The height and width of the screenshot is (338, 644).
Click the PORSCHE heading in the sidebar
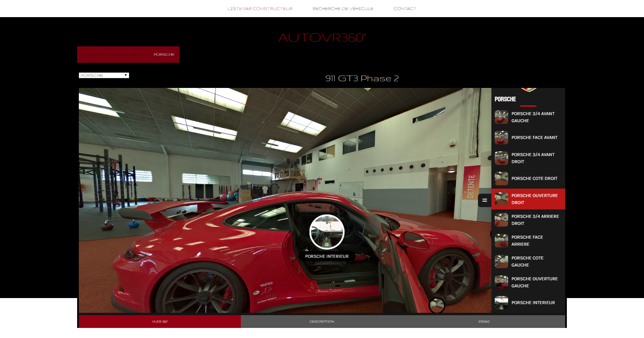coord(505,99)
